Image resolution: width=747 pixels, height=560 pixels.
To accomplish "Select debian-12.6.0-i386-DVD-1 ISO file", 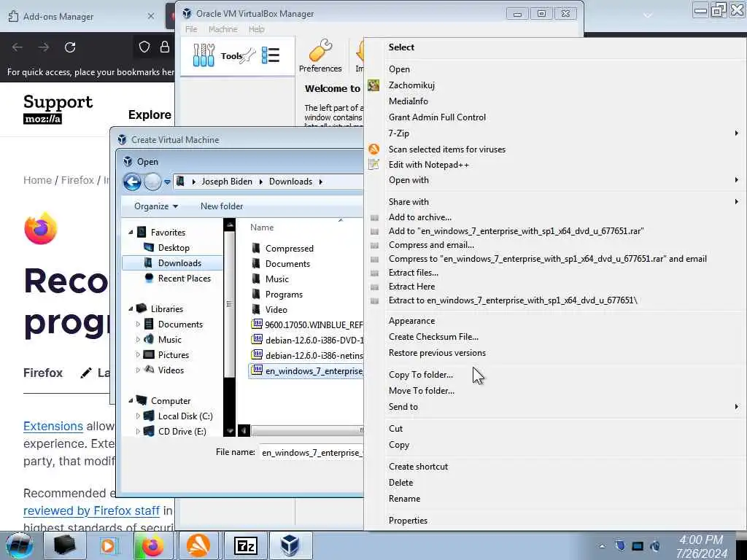I will click(307, 340).
